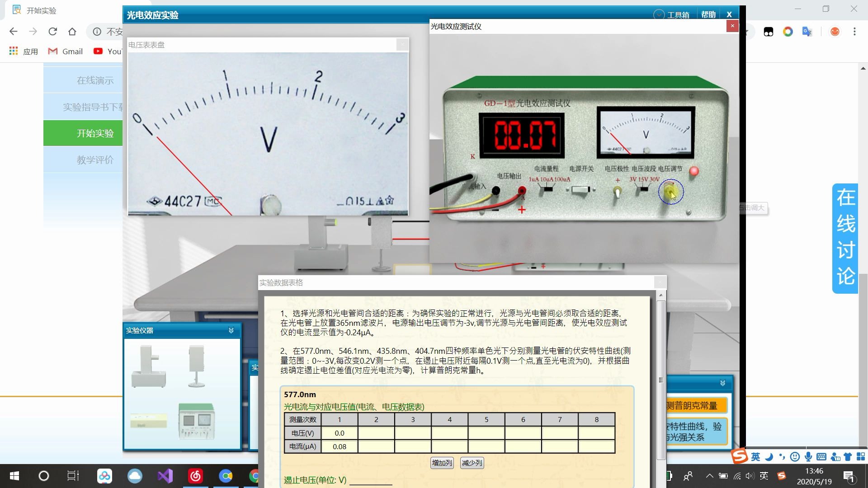Open the 在线讨论 side widget

(x=845, y=238)
